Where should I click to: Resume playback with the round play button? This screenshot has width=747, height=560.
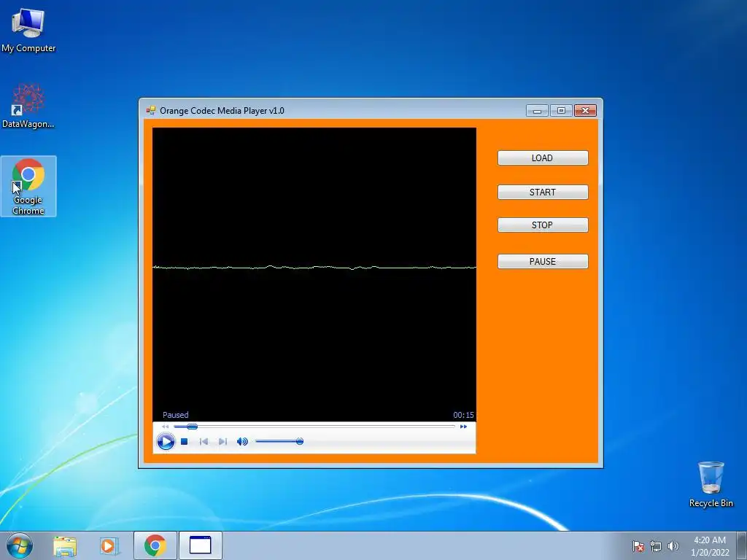pyautogui.click(x=166, y=441)
